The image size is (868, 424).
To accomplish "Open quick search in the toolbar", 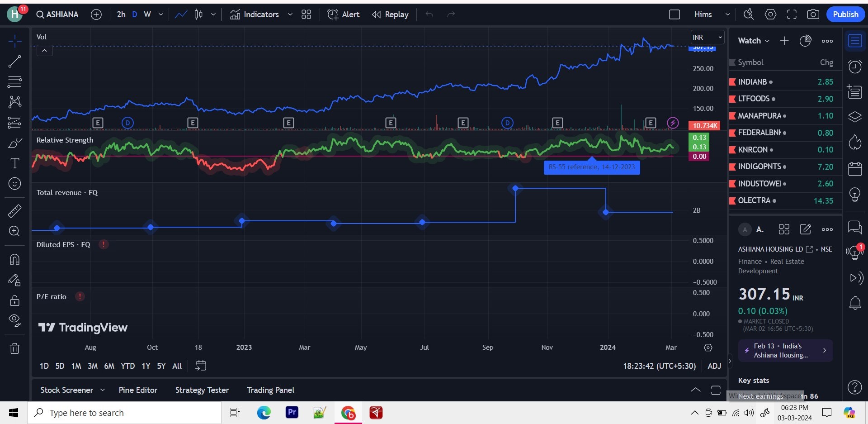I will pos(749,14).
